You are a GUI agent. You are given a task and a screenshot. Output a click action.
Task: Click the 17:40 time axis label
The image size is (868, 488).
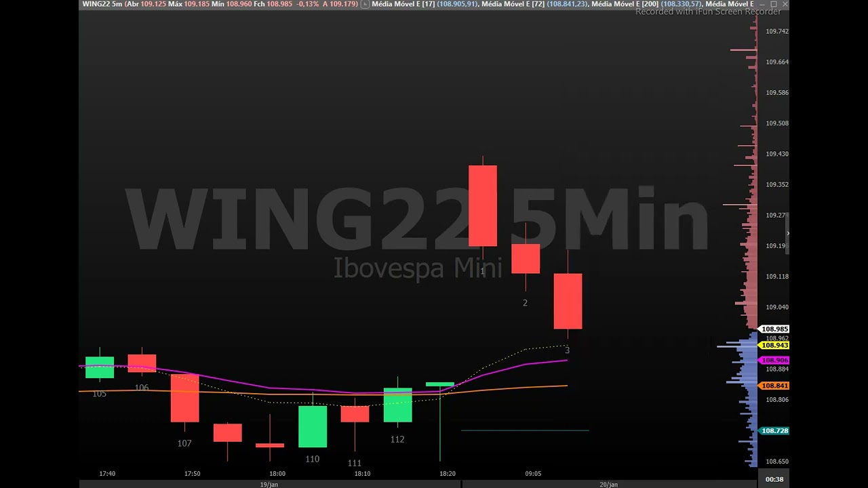click(107, 474)
